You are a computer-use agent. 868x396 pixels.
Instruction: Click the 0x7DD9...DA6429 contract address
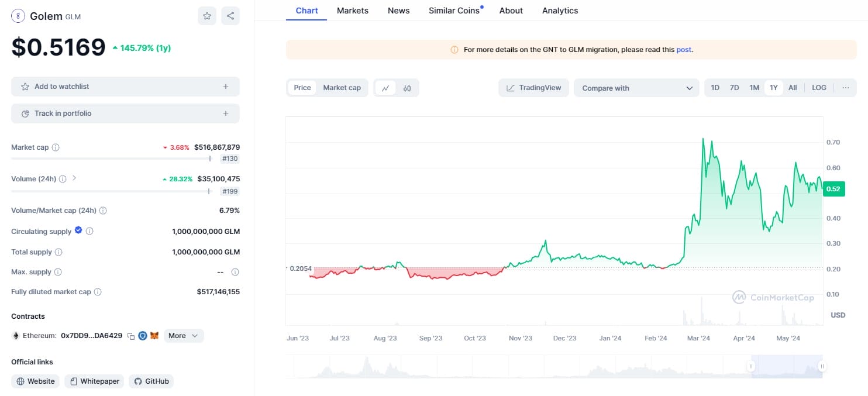[91, 336]
